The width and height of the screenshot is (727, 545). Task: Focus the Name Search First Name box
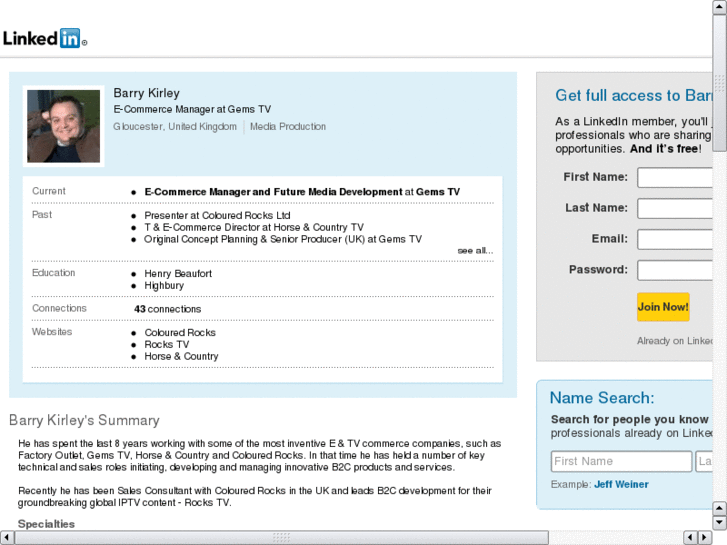point(621,462)
